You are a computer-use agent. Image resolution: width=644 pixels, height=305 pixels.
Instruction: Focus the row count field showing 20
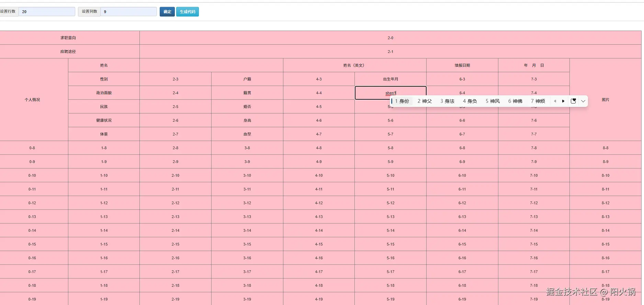[x=47, y=12]
